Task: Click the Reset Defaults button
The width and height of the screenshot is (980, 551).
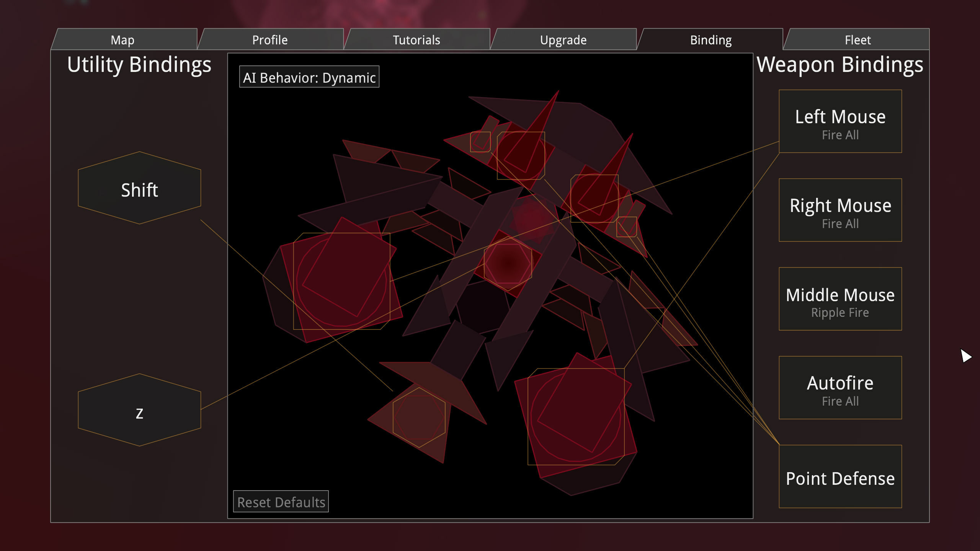Action: point(281,502)
